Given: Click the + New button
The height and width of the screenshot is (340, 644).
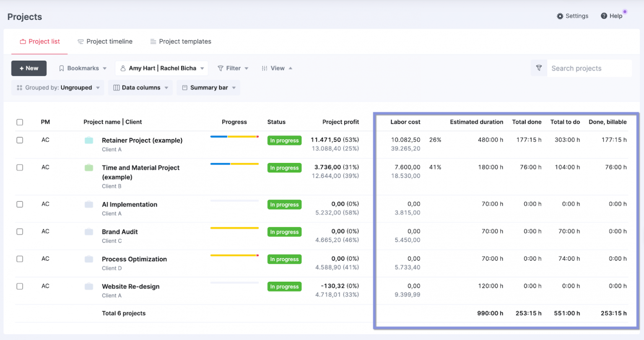Looking at the screenshot, I should [x=29, y=68].
